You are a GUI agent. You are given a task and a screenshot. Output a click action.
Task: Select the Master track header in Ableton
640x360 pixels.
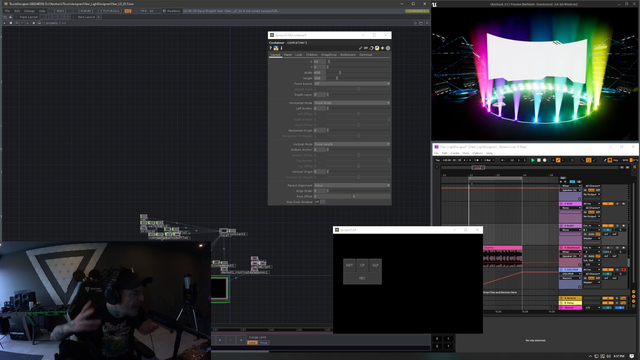[x=570, y=307]
